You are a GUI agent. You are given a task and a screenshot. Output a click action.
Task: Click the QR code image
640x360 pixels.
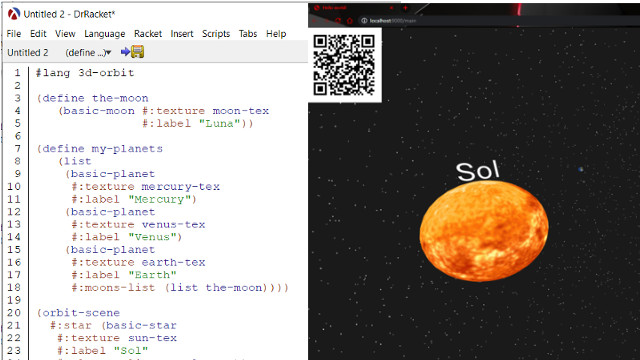pos(344,65)
